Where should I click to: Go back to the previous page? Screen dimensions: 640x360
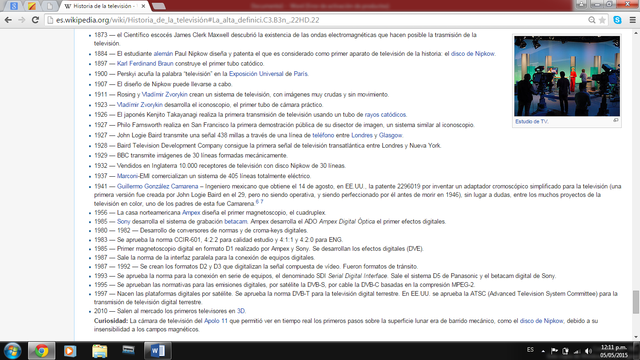8,20
